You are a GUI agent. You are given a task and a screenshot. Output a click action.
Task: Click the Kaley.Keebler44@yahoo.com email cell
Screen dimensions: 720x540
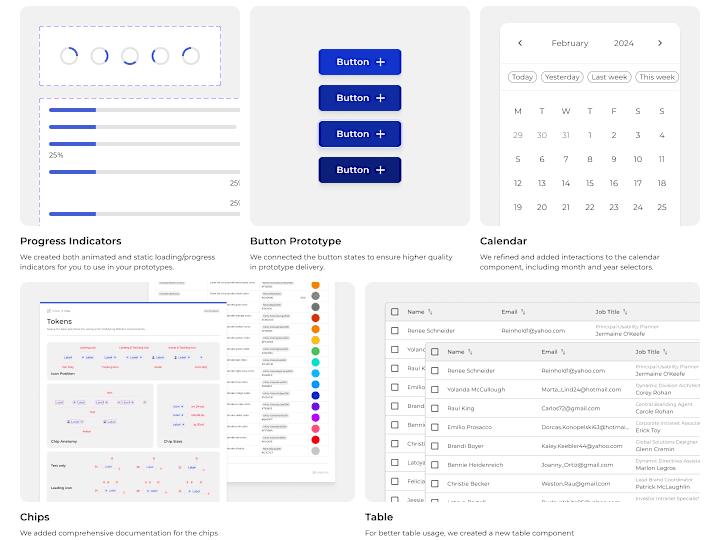[x=581, y=446]
